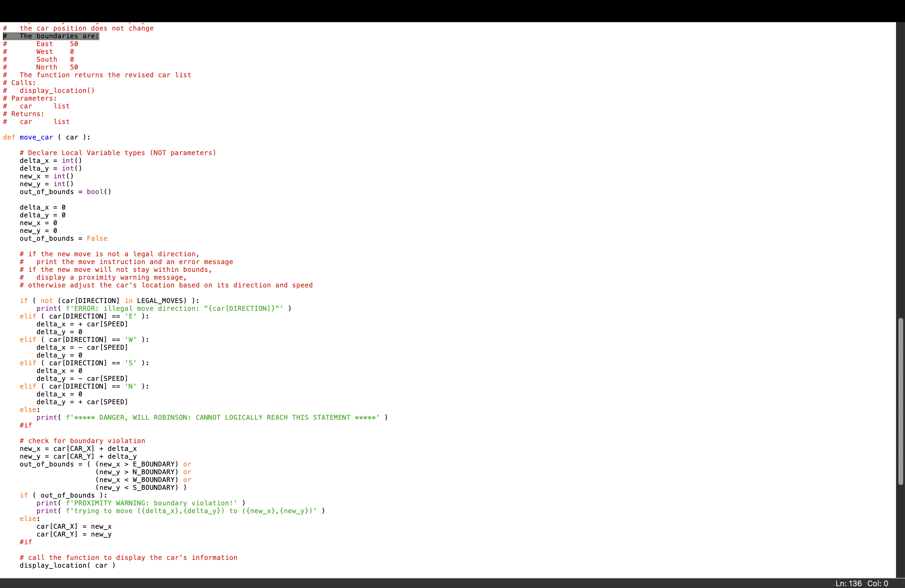Image resolution: width=905 pixels, height=588 pixels.
Task: Click the Col: 0 status indicator
Action: [878, 584]
